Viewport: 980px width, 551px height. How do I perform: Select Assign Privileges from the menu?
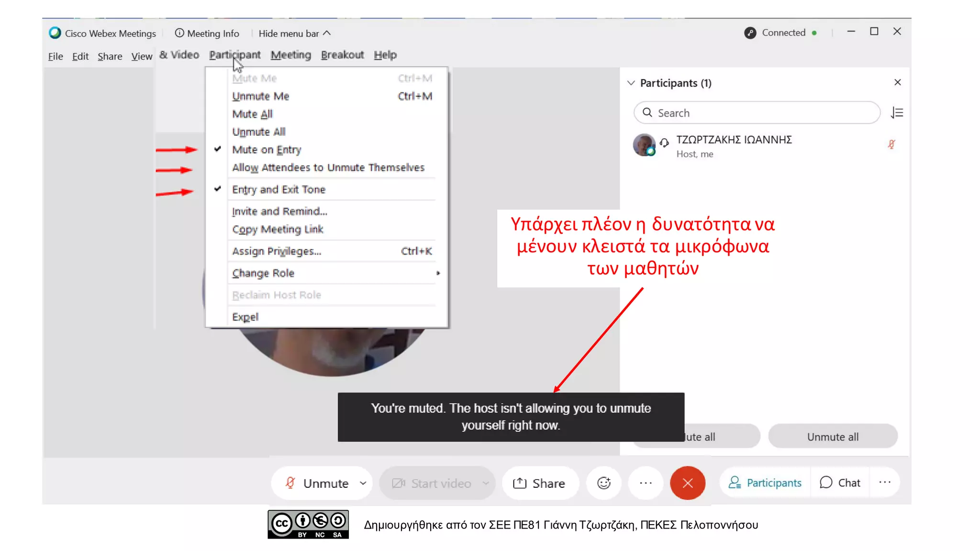tap(277, 251)
